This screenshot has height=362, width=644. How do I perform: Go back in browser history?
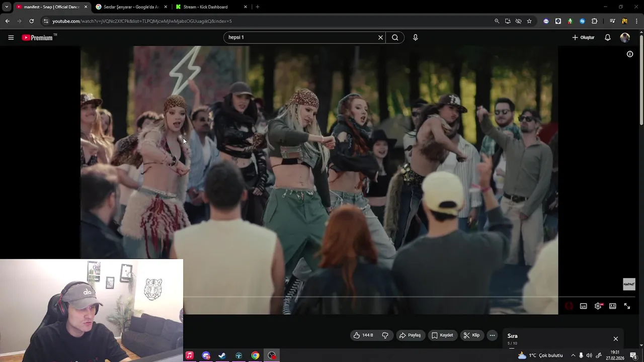coord(7,21)
